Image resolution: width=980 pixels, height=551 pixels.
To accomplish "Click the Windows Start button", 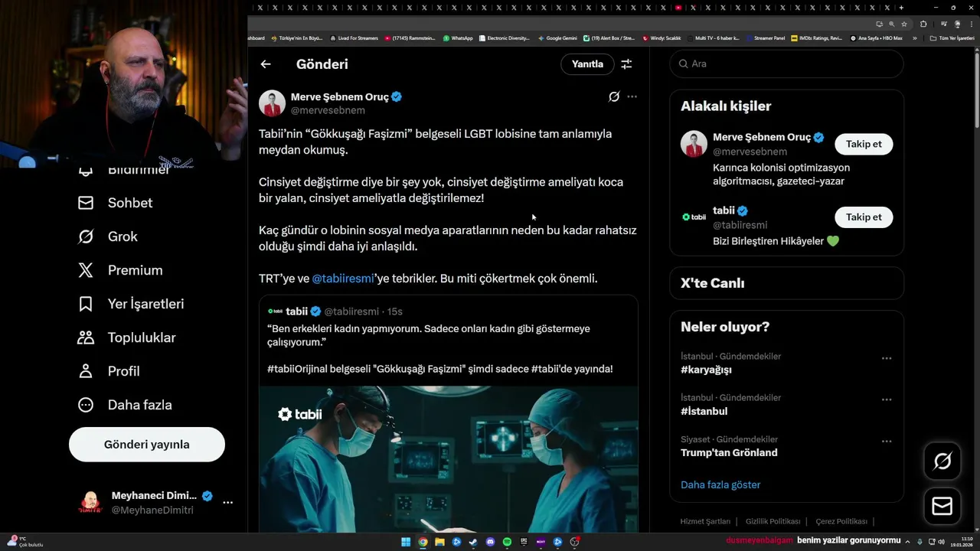I will tap(406, 542).
